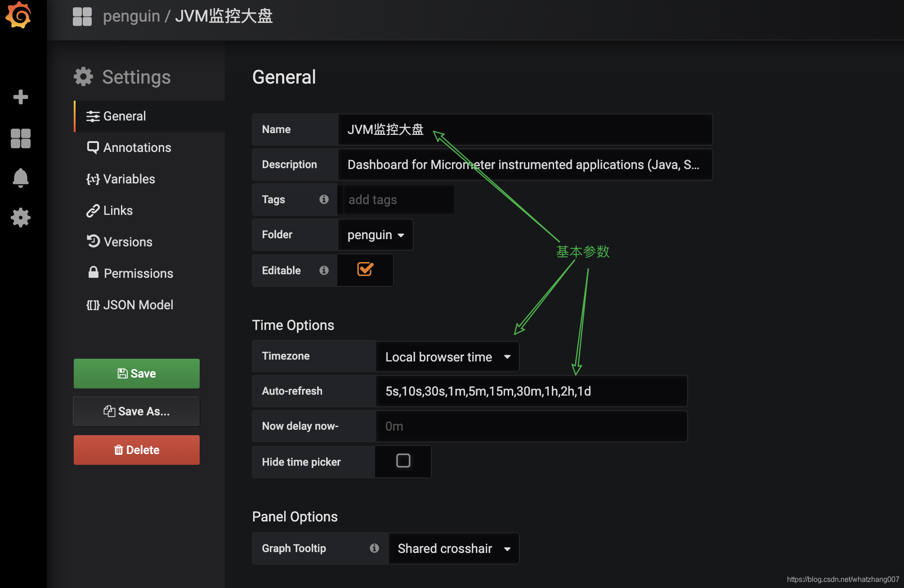Open the Alerting bell icon

coord(21,178)
